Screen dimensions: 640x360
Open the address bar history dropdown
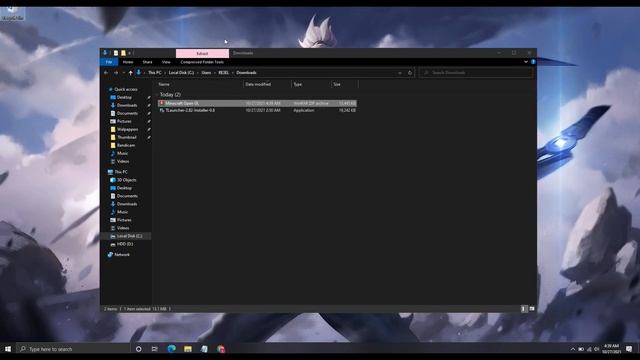pyautogui.click(x=400, y=73)
